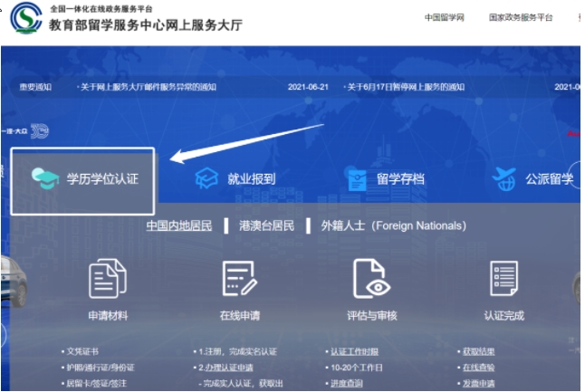The height and width of the screenshot is (392, 585).
Task: Click the 重要通知 label
Action: coord(35,87)
